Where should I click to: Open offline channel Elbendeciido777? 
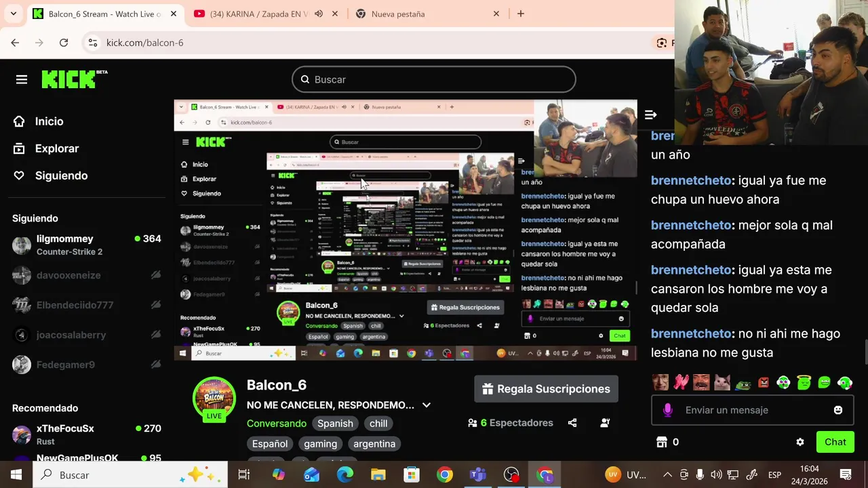(87, 305)
